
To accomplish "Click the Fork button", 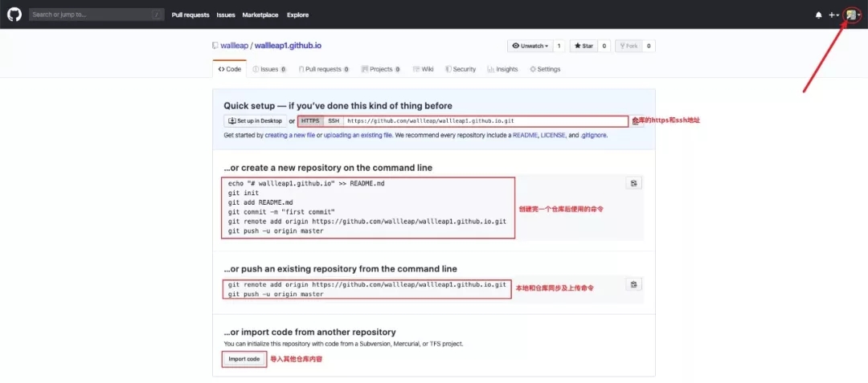I will tap(628, 46).
